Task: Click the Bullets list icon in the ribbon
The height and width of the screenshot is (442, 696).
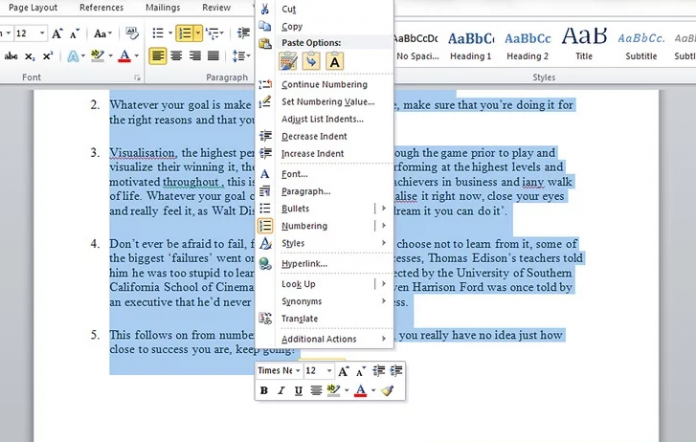Action: (159, 33)
